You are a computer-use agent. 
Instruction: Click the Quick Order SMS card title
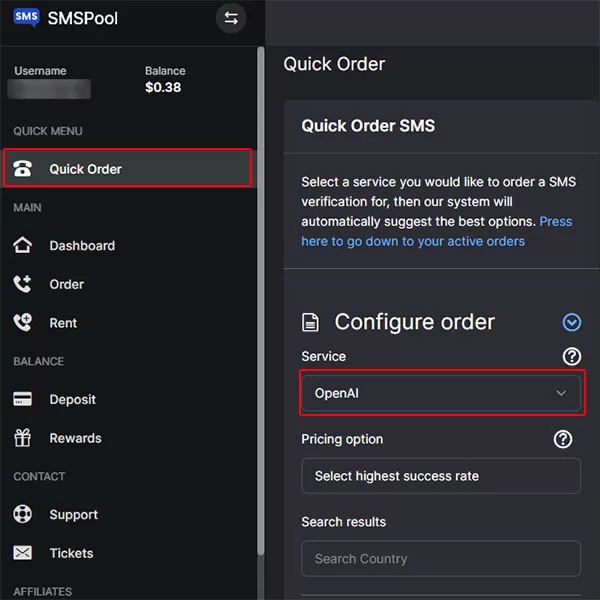[x=368, y=126]
